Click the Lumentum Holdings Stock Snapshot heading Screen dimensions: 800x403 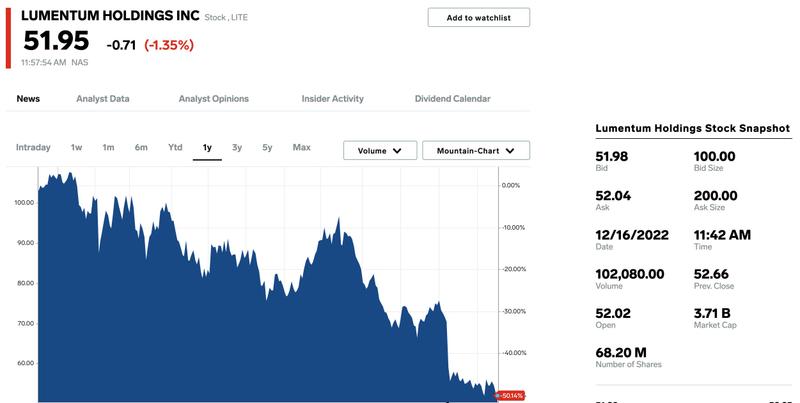click(x=693, y=129)
